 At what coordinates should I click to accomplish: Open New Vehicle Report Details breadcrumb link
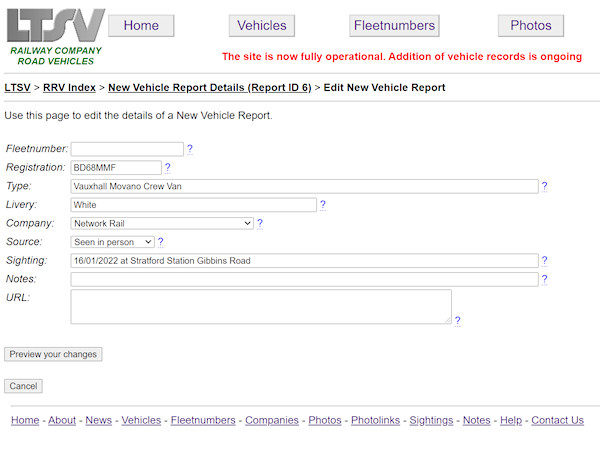pos(209,88)
